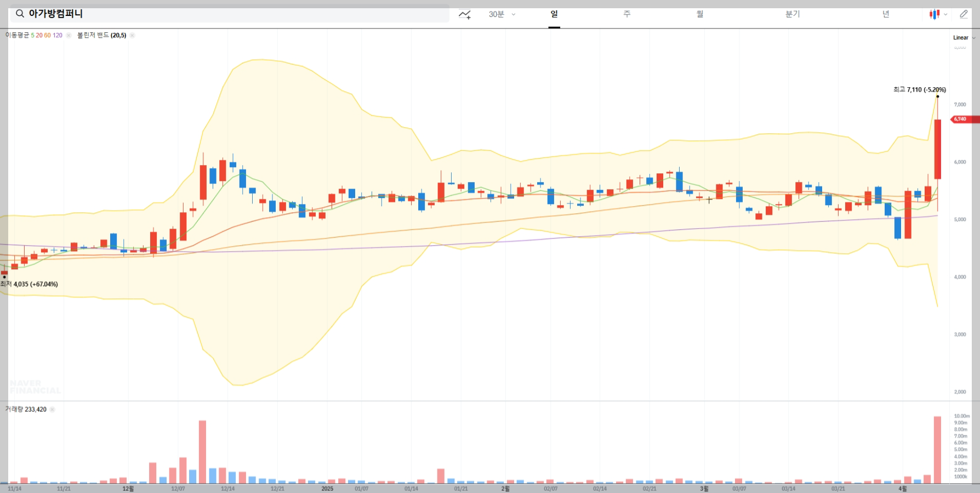Click the 10.00m volume axis label
Image resolution: width=980 pixels, height=493 pixels.
point(962,416)
